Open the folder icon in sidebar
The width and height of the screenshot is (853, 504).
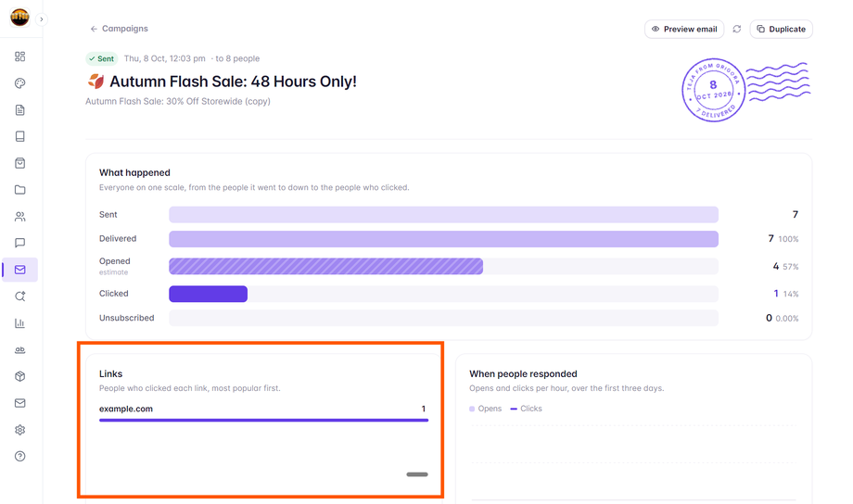20,190
